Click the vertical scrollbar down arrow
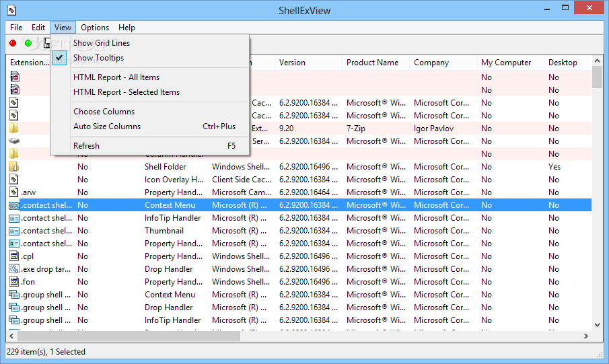Screen dimensions: 609x364 598,325
